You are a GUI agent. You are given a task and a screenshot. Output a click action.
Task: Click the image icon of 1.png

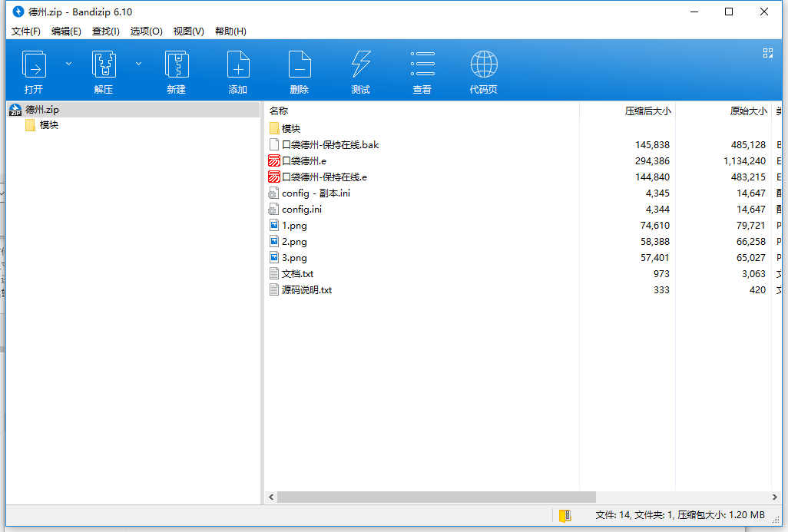[274, 226]
